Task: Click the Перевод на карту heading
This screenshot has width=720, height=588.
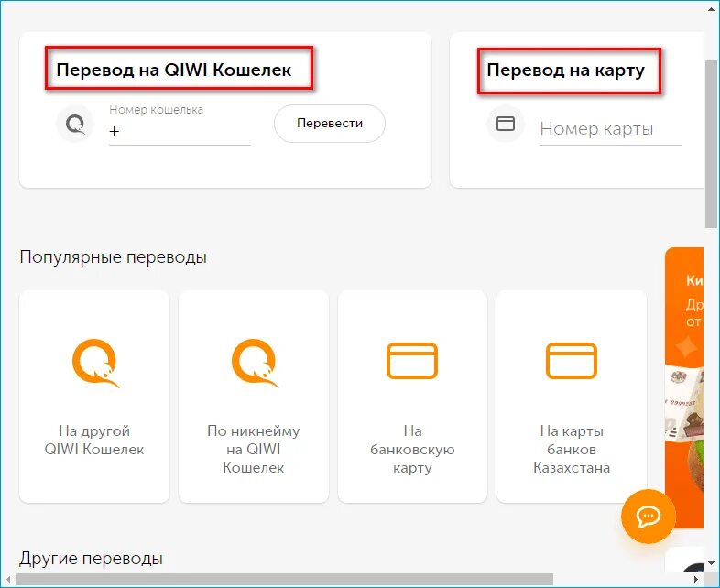Action: [x=566, y=71]
